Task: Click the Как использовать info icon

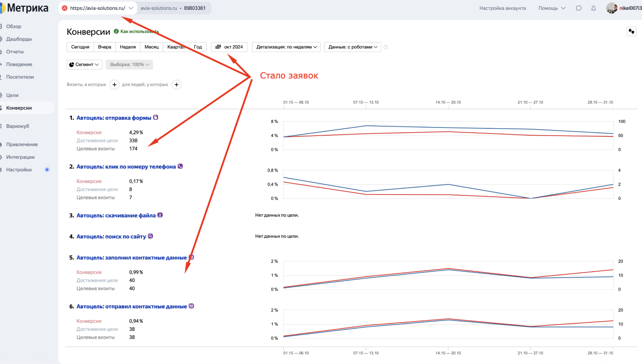Action: click(x=116, y=31)
